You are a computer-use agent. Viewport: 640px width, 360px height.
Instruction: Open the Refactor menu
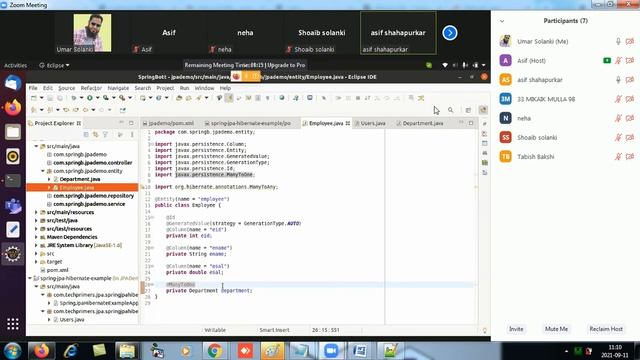pyautogui.click(x=91, y=88)
